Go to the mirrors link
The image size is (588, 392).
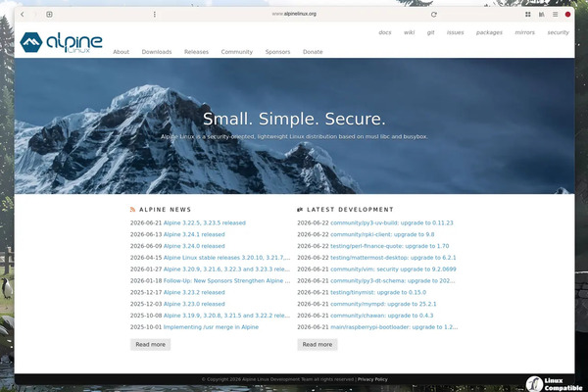[x=524, y=32]
